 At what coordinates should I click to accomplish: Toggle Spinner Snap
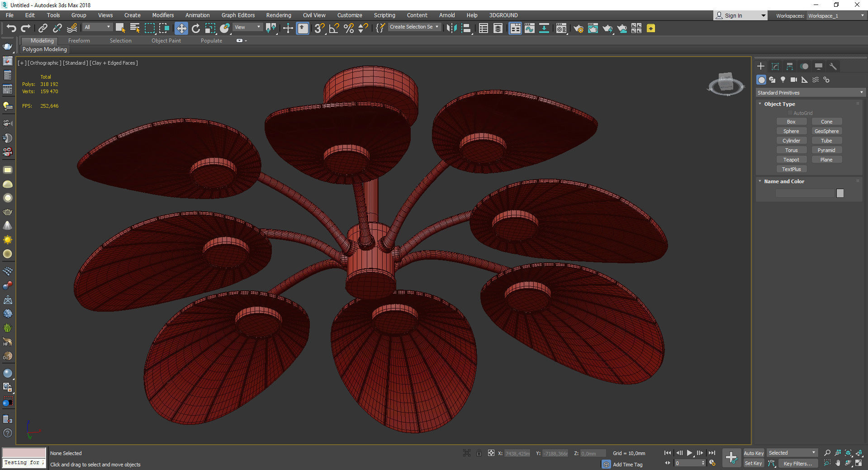[363, 28]
